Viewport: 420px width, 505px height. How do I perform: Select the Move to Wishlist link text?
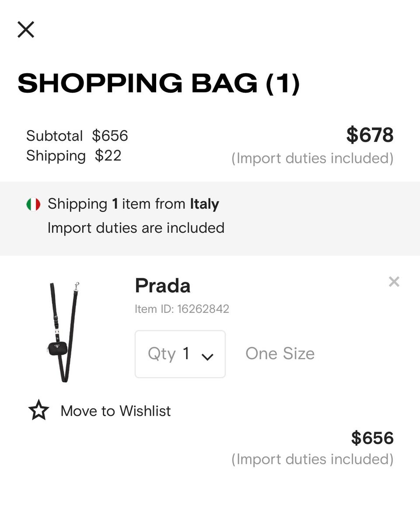(115, 411)
